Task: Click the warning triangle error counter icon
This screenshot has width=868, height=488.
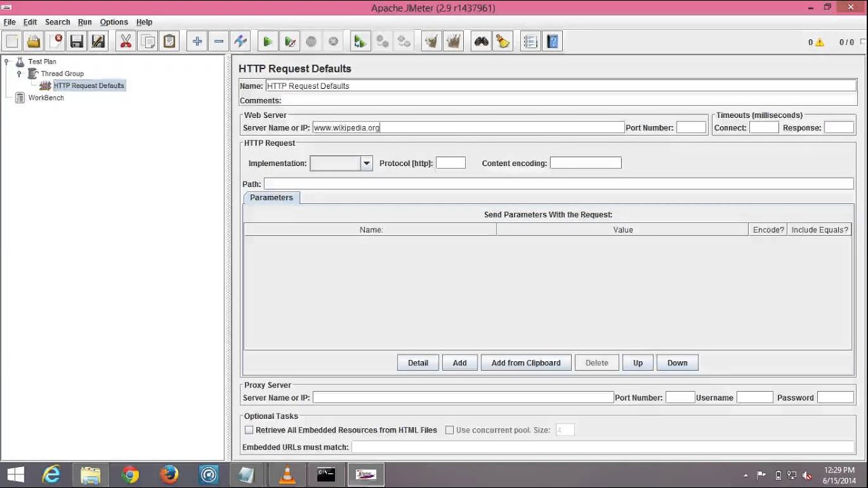Action: (820, 42)
